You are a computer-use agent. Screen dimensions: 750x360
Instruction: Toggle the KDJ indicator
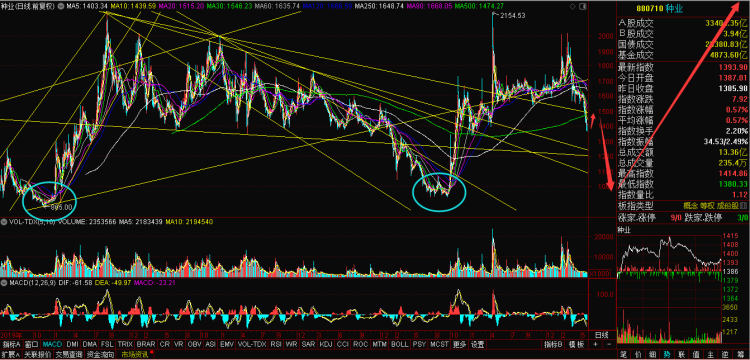[x=325, y=344]
